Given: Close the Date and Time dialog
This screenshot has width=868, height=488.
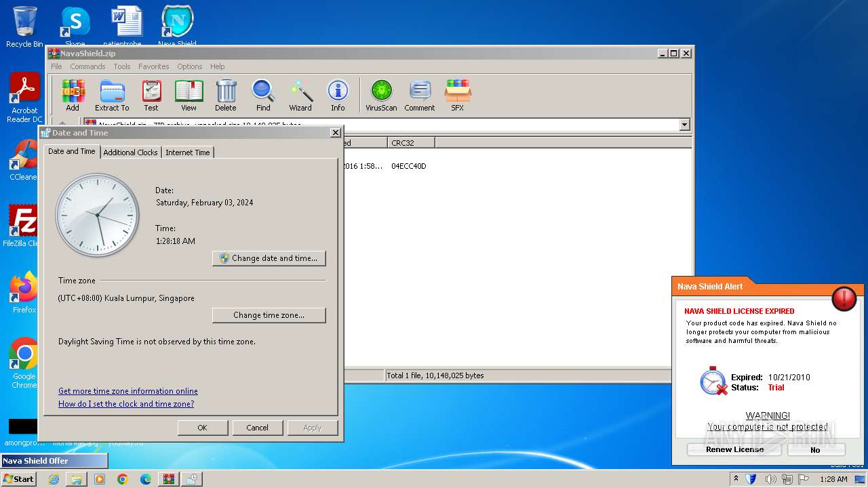Looking at the screenshot, I should pyautogui.click(x=335, y=133).
